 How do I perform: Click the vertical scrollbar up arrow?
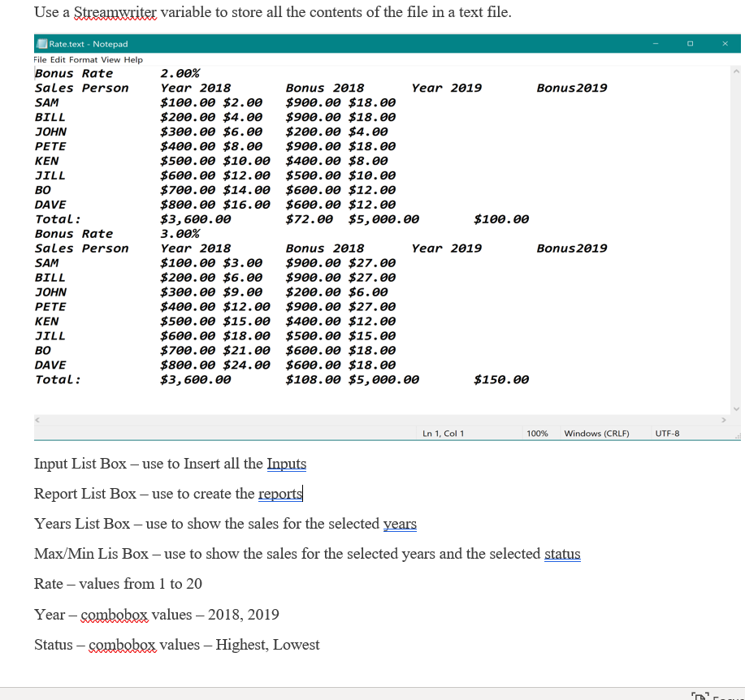735,71
